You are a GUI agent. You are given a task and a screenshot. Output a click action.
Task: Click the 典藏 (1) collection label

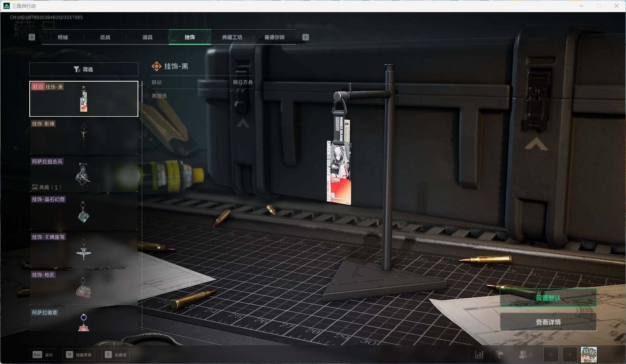click(x=47, y=187)
